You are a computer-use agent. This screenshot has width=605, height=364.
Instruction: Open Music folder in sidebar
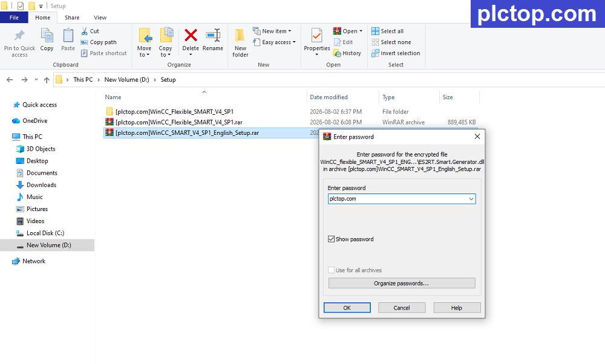29,197
